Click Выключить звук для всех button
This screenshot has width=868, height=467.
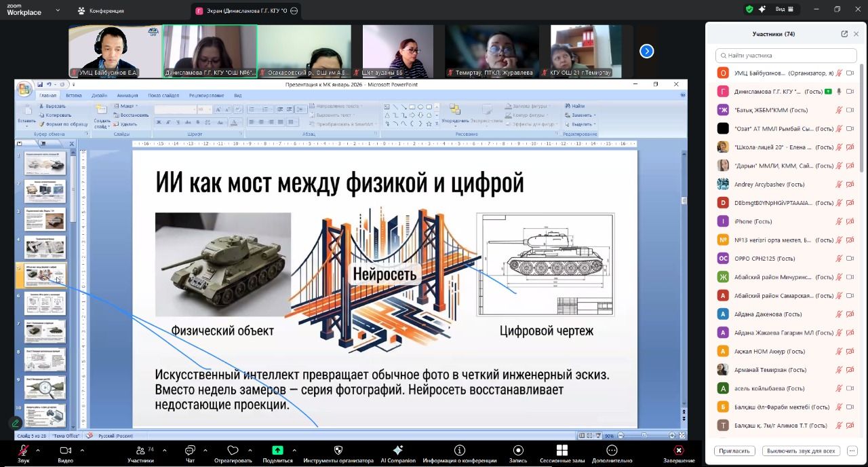pyautogui.click(x=801, y=451)
